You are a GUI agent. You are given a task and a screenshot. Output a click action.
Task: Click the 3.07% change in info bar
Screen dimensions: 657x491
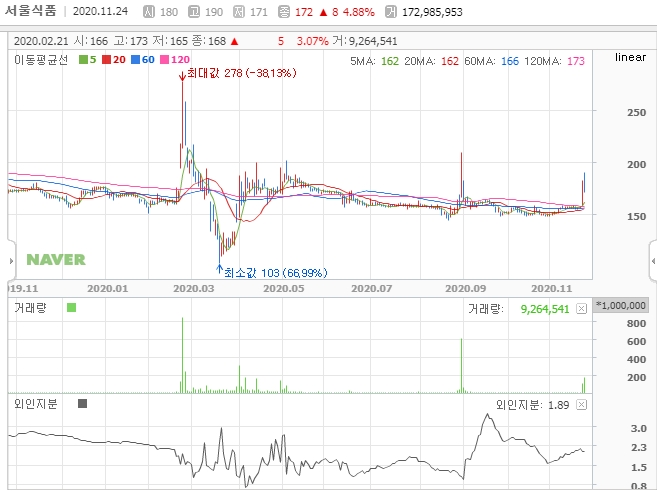[x=313, y=41]
